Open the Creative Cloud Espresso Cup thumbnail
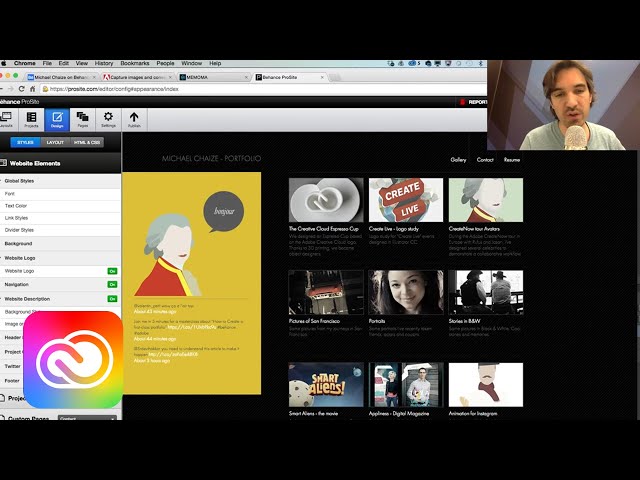Image resolution: width=640 pixels, height=480 pixels. point(326,200)
